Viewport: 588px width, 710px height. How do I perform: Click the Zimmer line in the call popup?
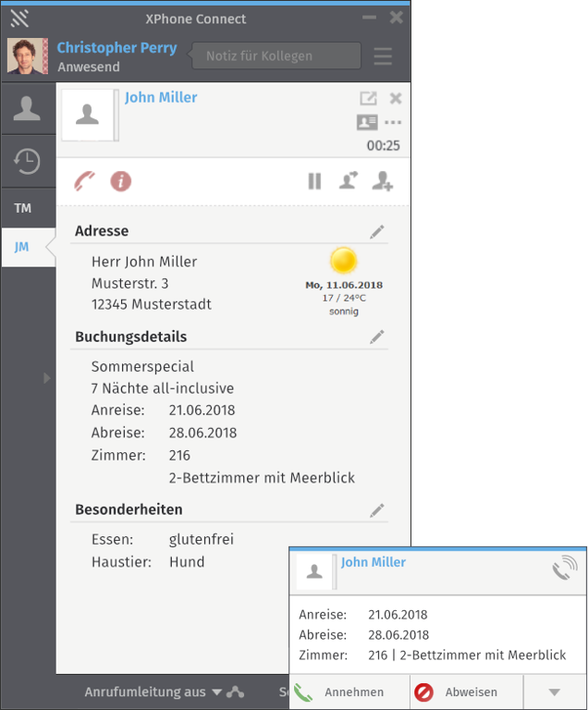[433, 655]
